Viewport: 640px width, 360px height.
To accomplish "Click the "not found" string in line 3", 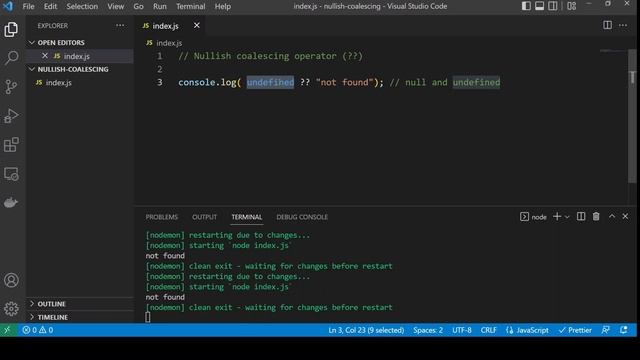I will click(x=344, y=82).
